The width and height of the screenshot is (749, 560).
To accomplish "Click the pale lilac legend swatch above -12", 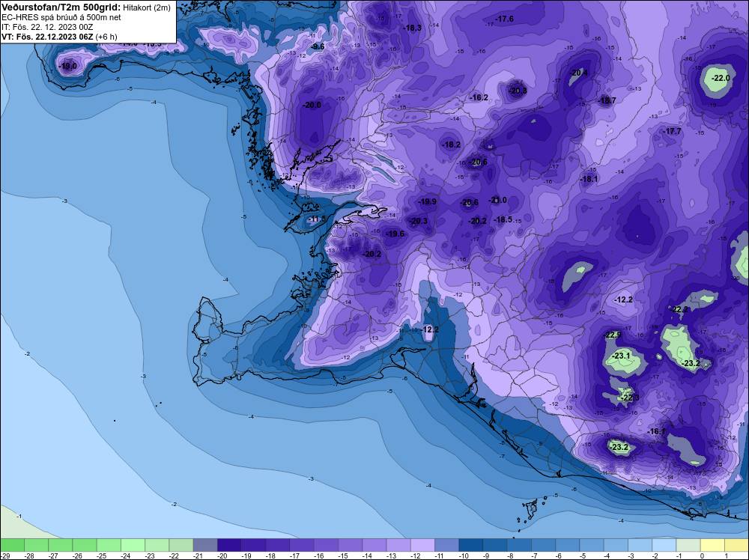I will [x=422, y=545].
